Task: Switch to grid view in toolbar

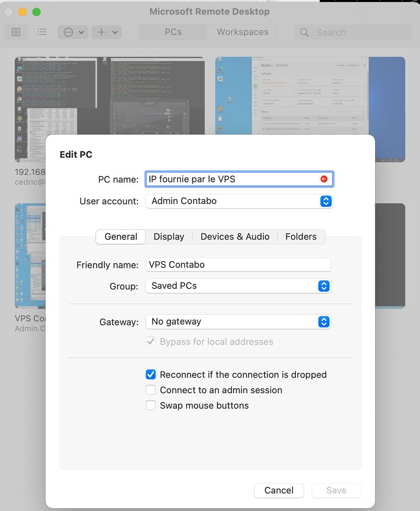Action: (x=16, y=32)
